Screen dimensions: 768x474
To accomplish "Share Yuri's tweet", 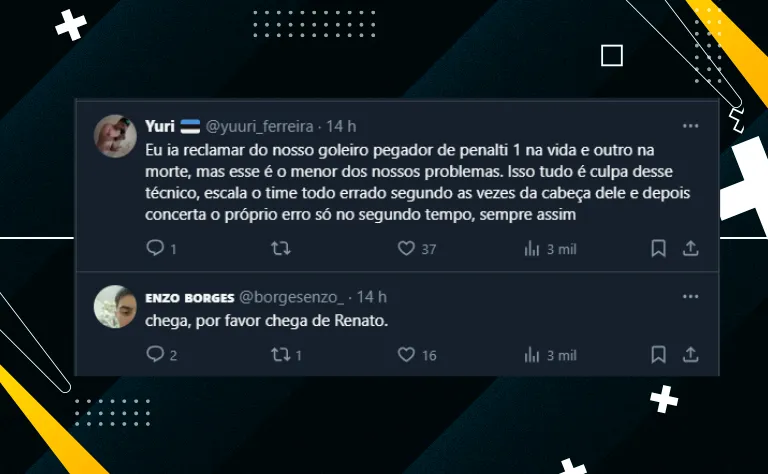I will point(691,248).
